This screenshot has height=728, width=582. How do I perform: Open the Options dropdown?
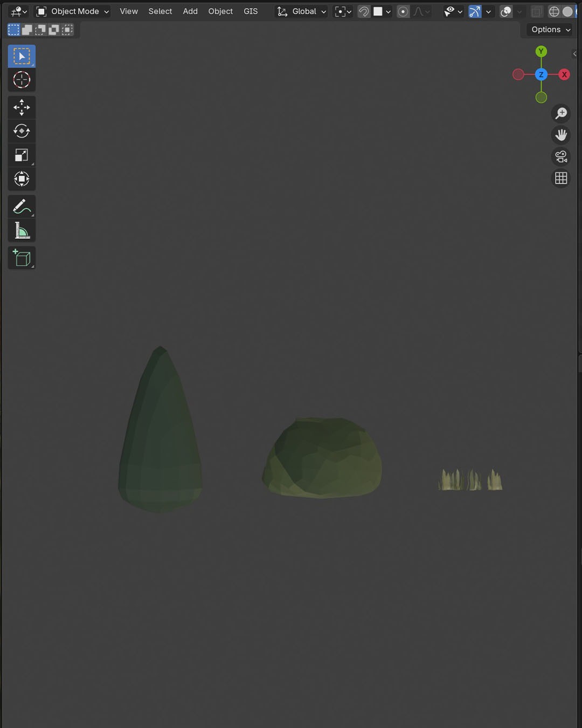tap(550, 30)
